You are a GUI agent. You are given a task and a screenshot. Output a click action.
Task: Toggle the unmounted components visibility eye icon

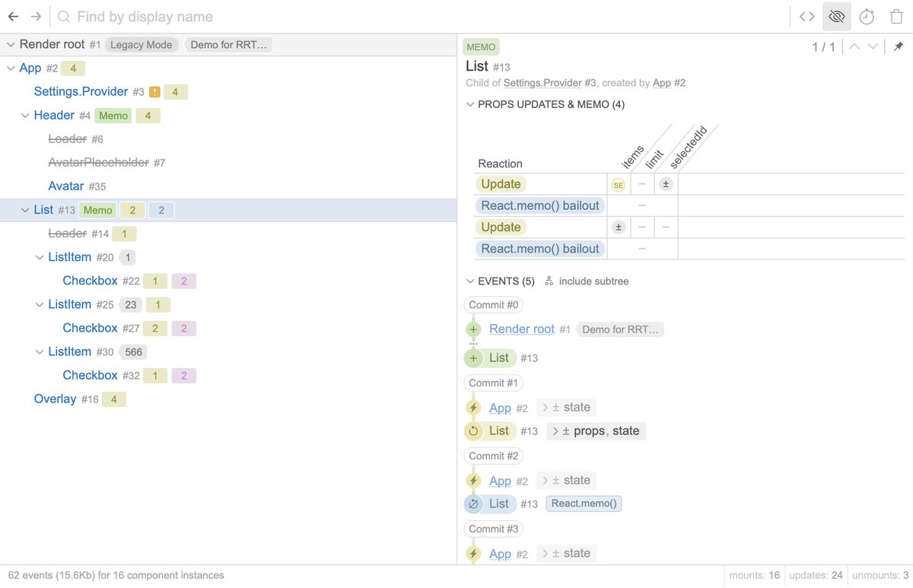(x=837, y=16)
